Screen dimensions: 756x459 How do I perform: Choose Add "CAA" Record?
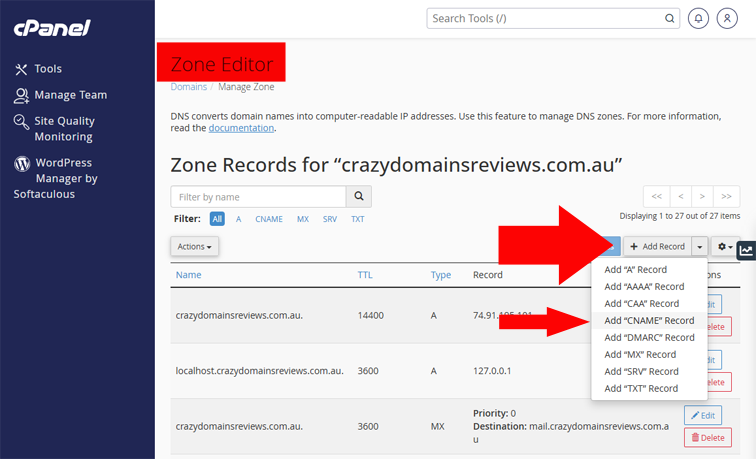pyautogui.click(x=649, y=303)
